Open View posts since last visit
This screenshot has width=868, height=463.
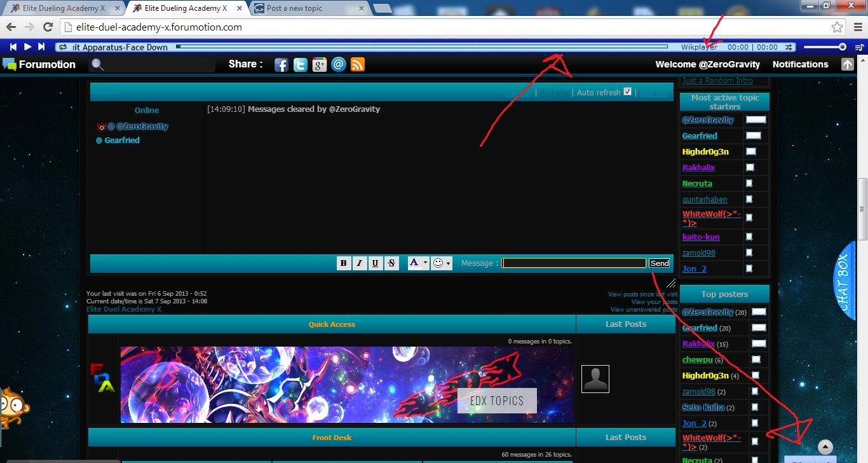pos(642,294)
